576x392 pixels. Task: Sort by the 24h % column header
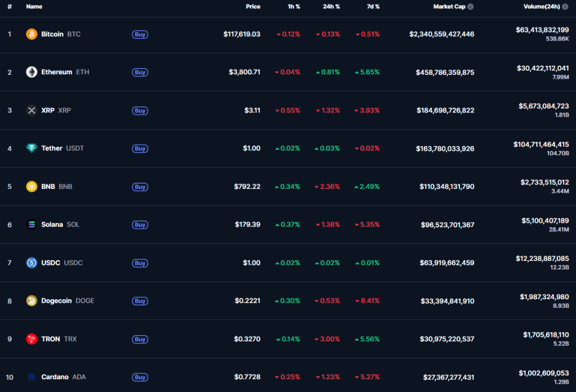pos(331,7)
